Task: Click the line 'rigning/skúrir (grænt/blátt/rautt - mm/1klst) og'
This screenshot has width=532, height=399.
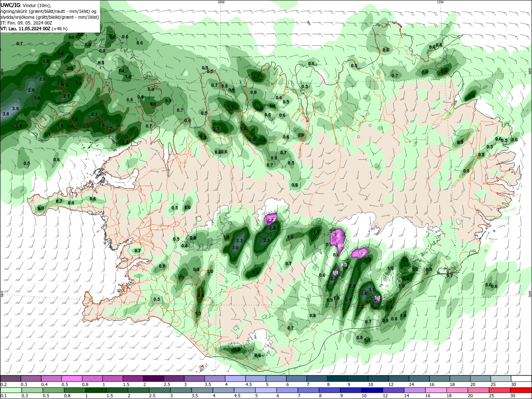Action: point(49,11)
